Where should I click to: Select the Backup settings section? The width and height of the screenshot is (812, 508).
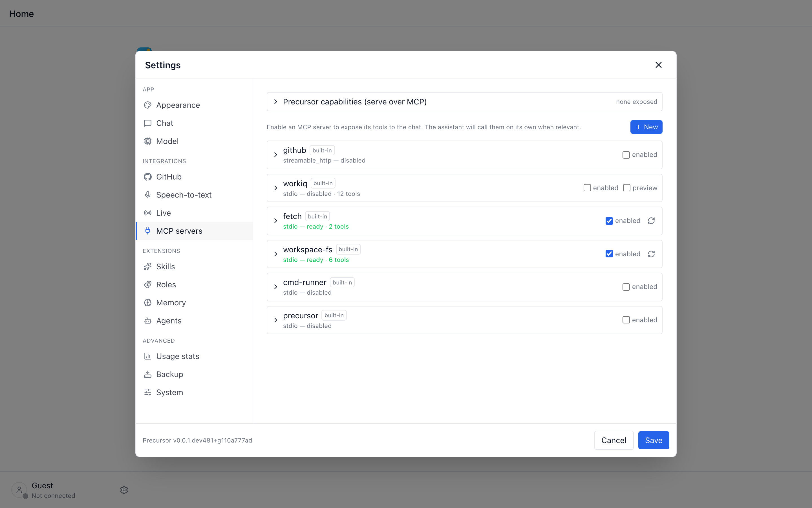click(x=194, y=374)
